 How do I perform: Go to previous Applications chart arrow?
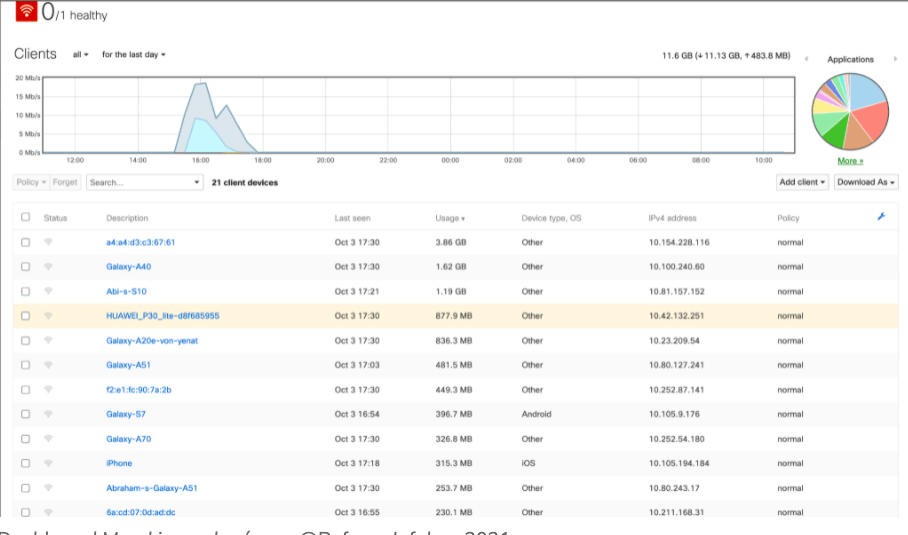click(806, 59)
